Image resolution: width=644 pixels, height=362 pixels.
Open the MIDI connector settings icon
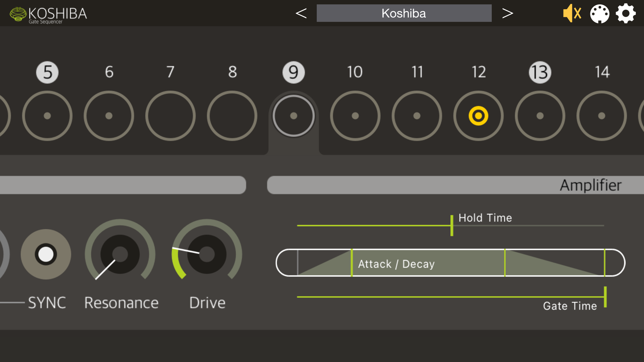tap(600, 13)
